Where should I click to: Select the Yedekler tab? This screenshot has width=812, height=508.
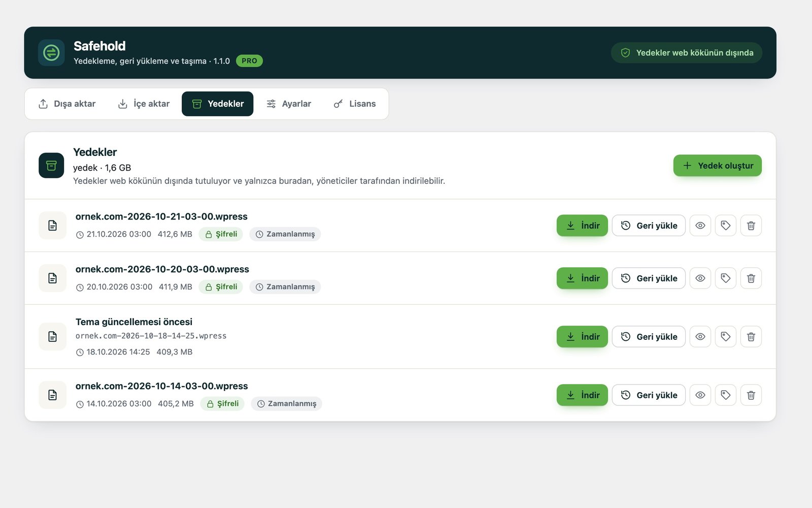point(218,104)
